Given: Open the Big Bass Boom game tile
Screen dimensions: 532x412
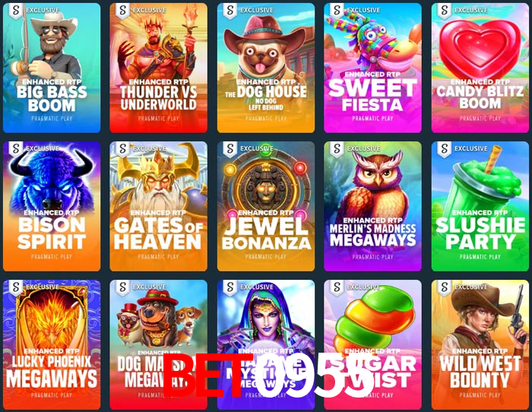Looking at the screenshot, I should (x=52, y=68).
